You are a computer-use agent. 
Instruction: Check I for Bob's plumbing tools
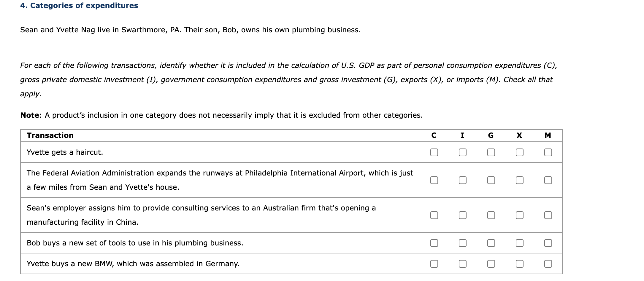click(x=462, y=243)
